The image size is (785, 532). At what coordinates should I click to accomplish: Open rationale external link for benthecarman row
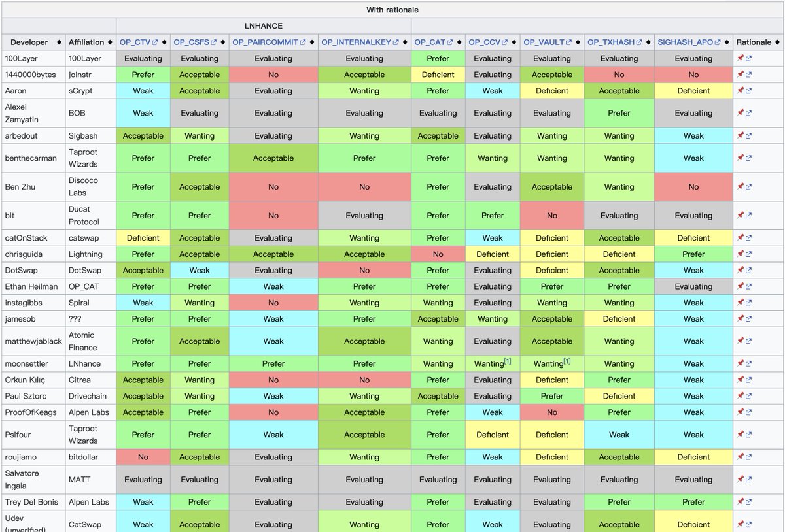(x=748, y=158)
